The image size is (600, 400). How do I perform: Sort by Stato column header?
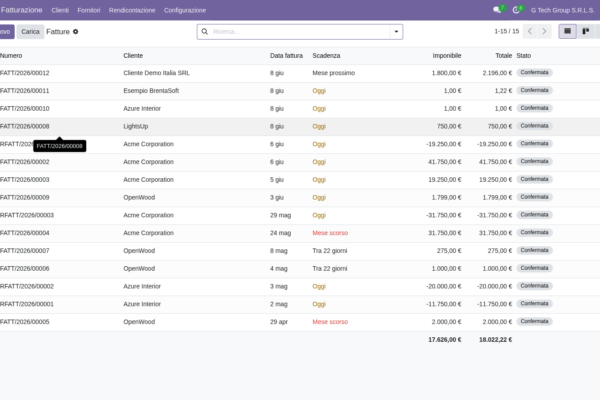(523, 56)
